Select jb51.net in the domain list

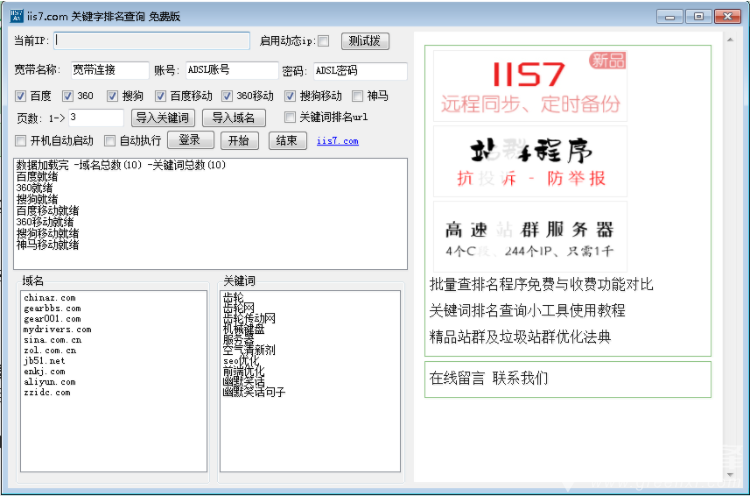coord(44,361)
